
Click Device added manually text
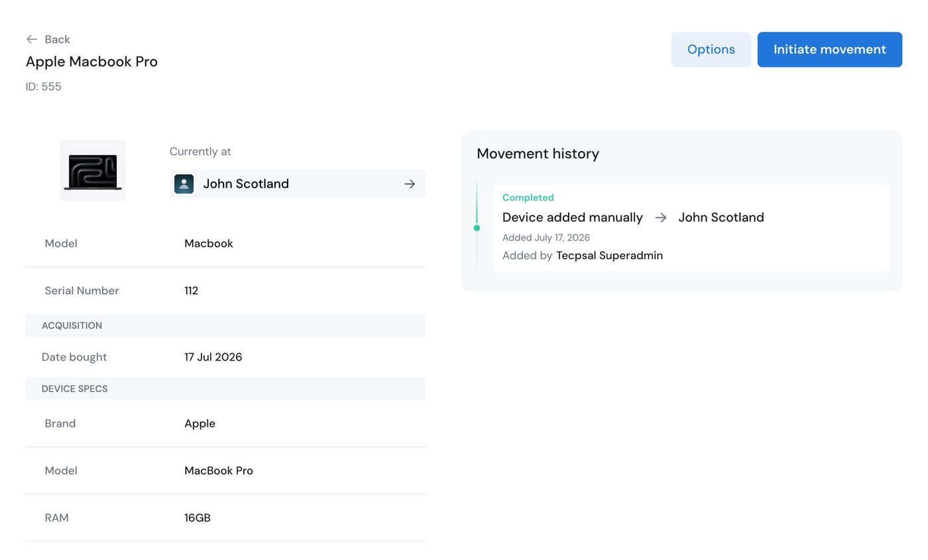[573, 217]
